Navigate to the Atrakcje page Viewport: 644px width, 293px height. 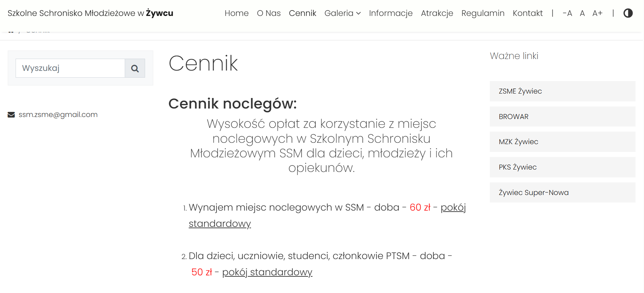(x=437, y=13)
